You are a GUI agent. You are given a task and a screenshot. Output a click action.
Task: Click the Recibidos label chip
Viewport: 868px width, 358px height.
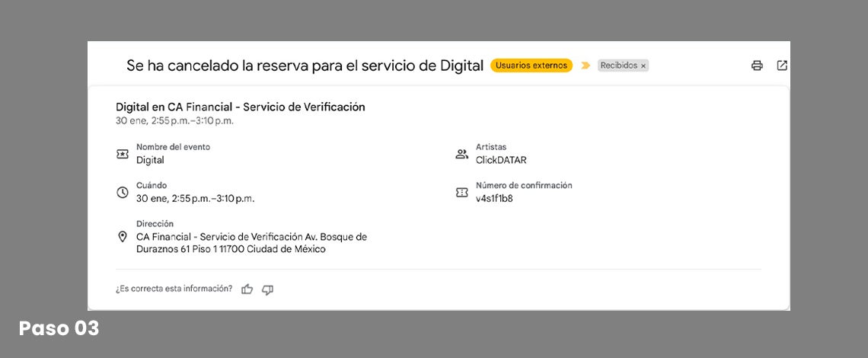pyautogui.click(x=618, y=66)
